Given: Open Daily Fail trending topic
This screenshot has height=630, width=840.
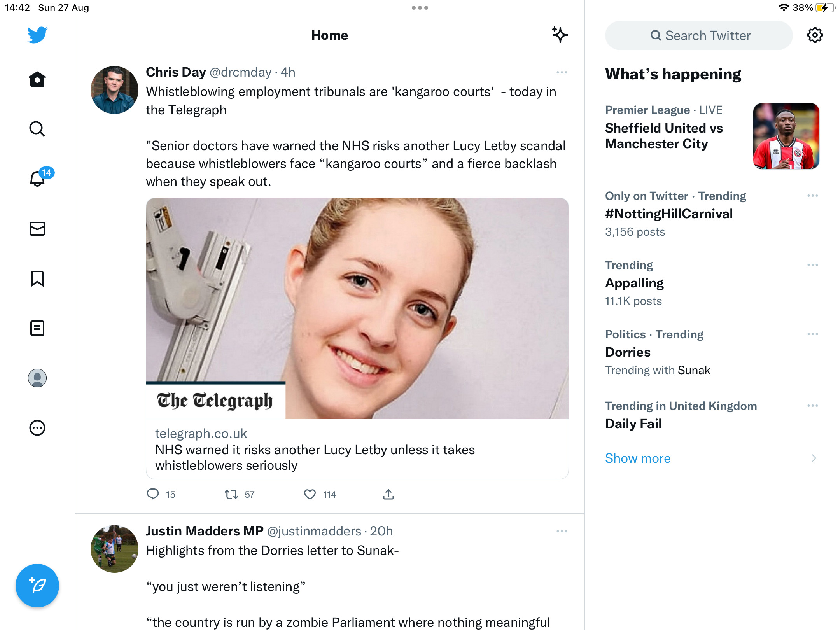Looking at the screenshot, I should [x=633, y=423].
